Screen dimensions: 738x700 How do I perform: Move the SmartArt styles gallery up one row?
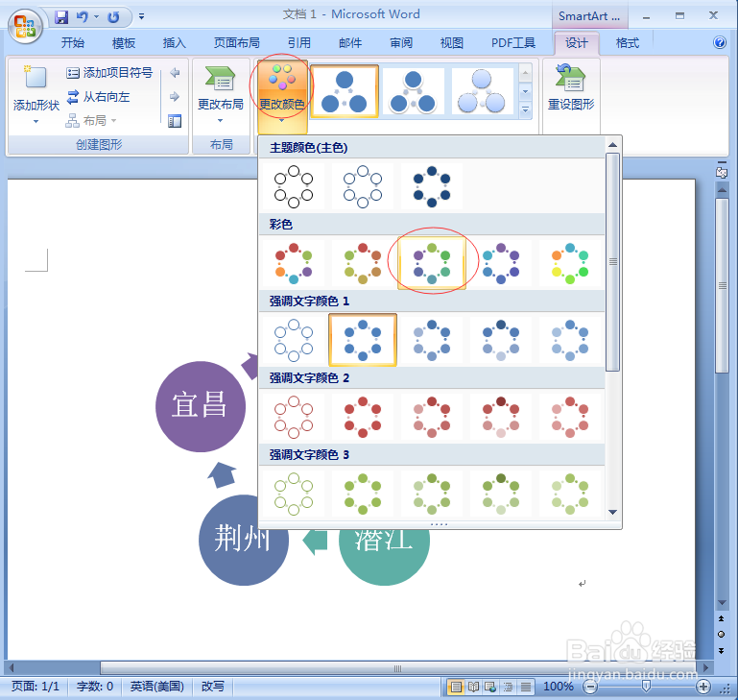pyautogui.click(x=525, y=73)
